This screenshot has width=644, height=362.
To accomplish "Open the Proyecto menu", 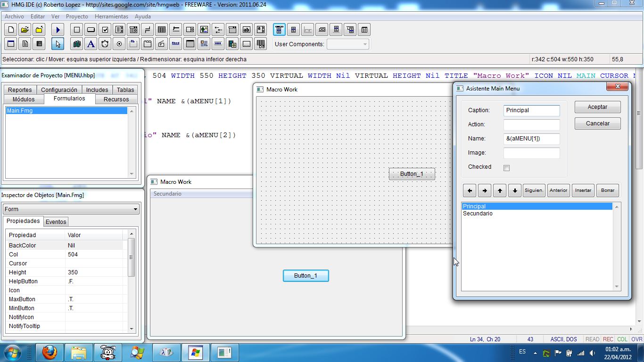I will tap(77, 16).
